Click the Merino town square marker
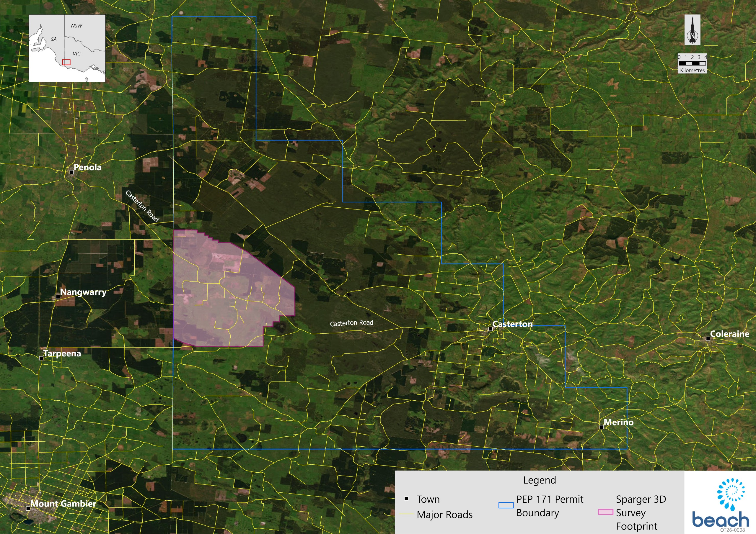Image resolution: width=756 pixels, height=534 pixels. 602,427
